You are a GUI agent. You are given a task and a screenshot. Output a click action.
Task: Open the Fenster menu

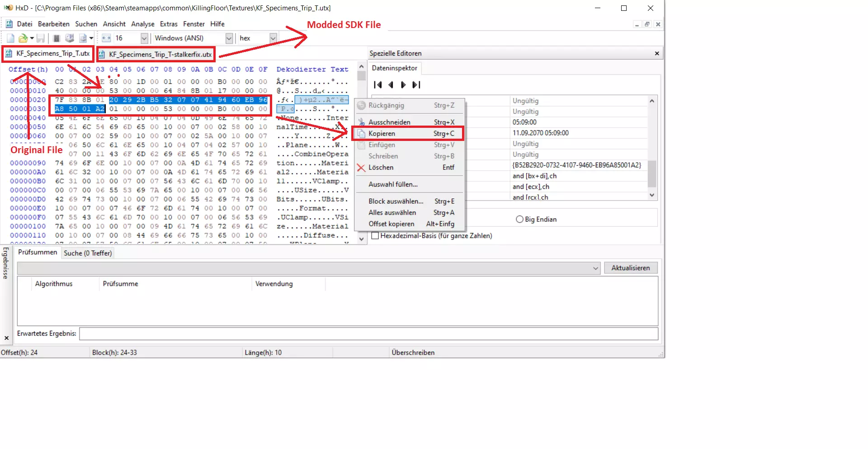pos(194,24)
